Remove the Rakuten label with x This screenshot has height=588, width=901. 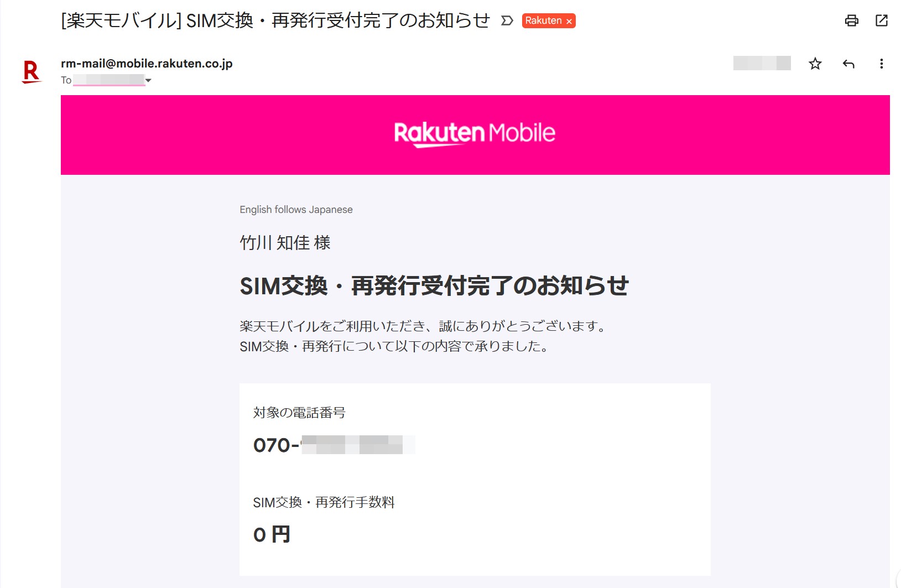click(569, 21)
